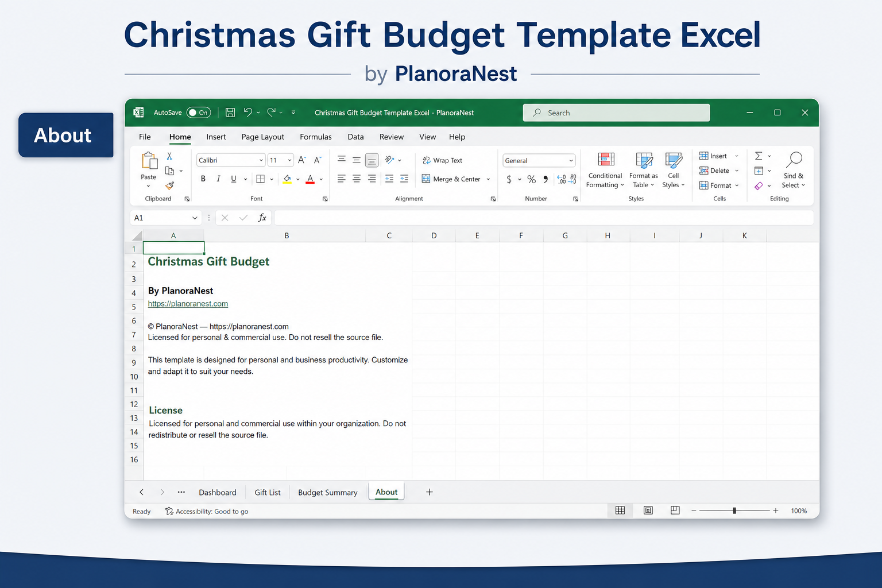Open the planoranest.com hyperlink
Image resolution: width=882 pixels, height=588 pixels.
188,304
